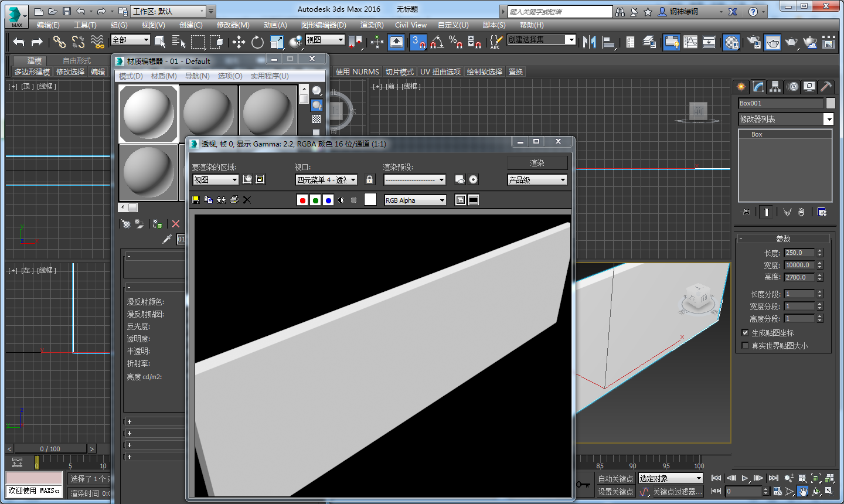The image size is (844, 504).
Task: Click the 多边形建模 ribbon button
Action: pos(32,71)
